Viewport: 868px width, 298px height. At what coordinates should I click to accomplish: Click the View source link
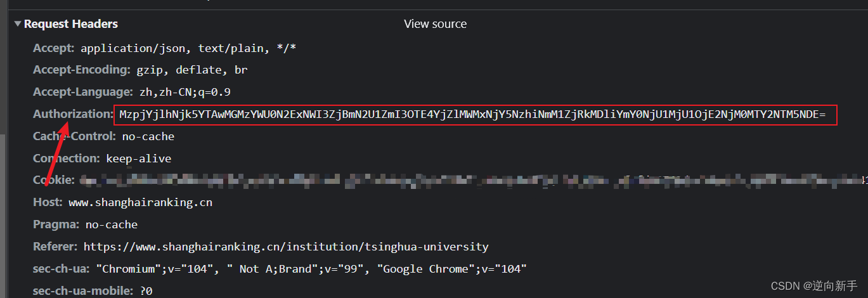point(435,24)
